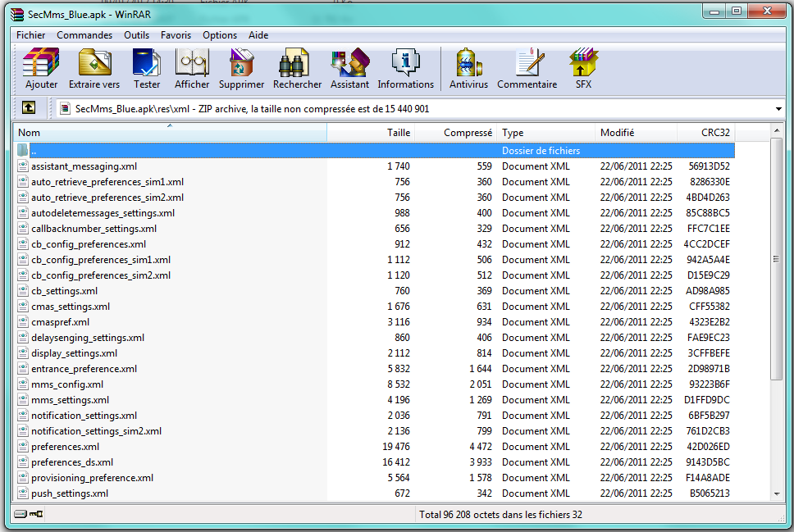Sort files by Nom column
Viewport: 794px width, 532px height.
click(x=170, y=133)
